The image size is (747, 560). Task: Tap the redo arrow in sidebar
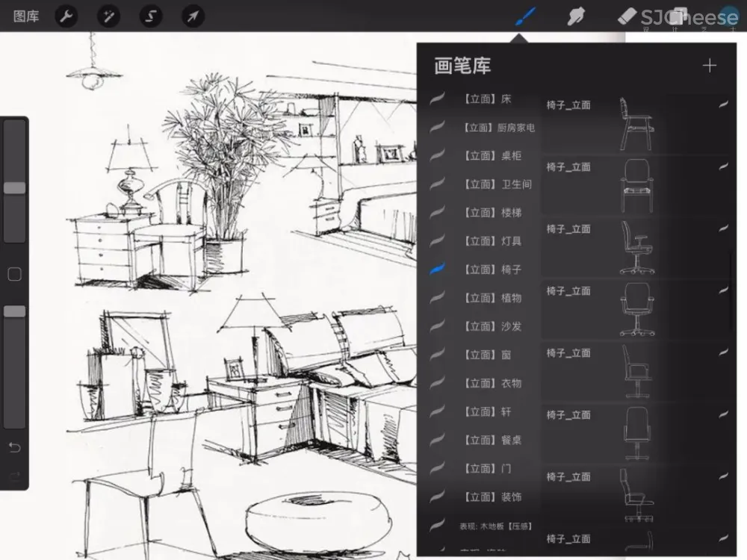click(14, 476)
